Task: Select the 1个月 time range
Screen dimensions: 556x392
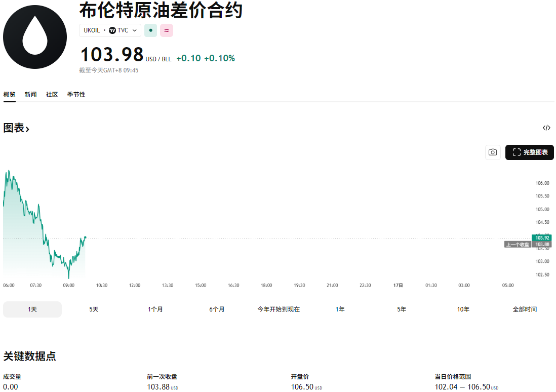Action: 155,309
